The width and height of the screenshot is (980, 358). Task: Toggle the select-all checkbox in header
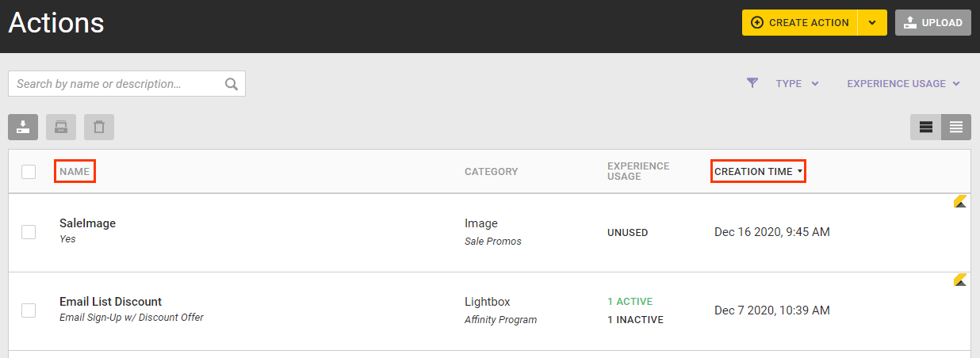point(29,172)
